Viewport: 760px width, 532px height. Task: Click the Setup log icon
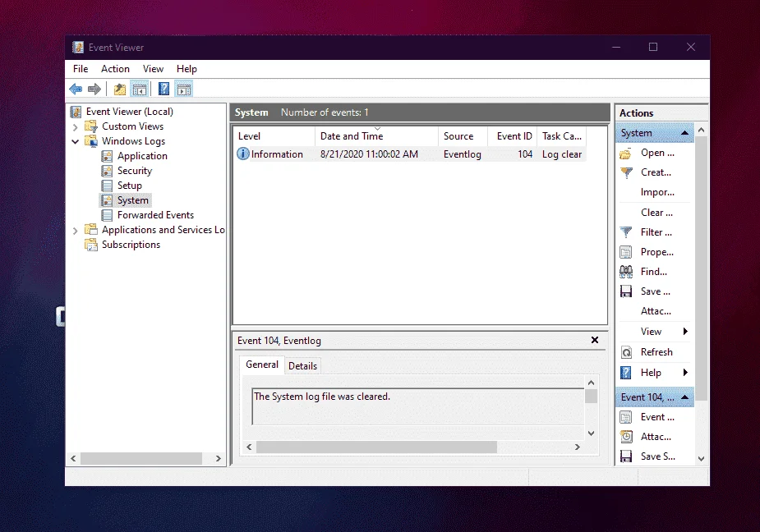pyautogui.click(x=107, y=186)
